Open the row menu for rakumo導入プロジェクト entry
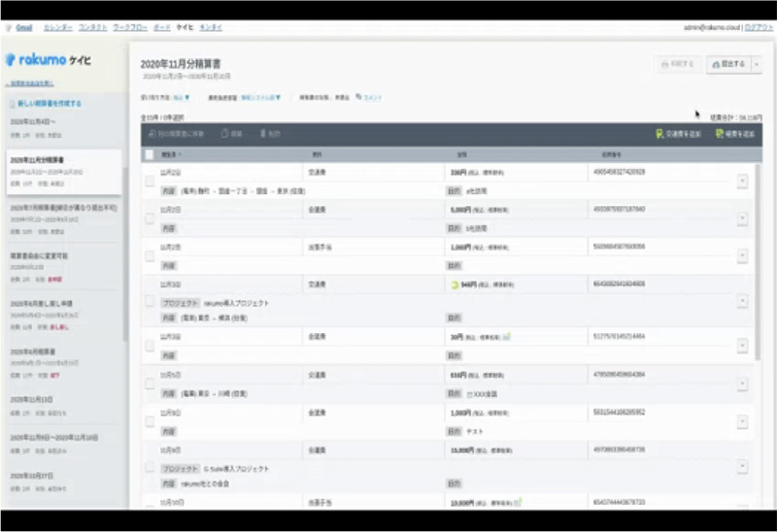The height and width of the screenshot is (532, 777). pos(742,301)
